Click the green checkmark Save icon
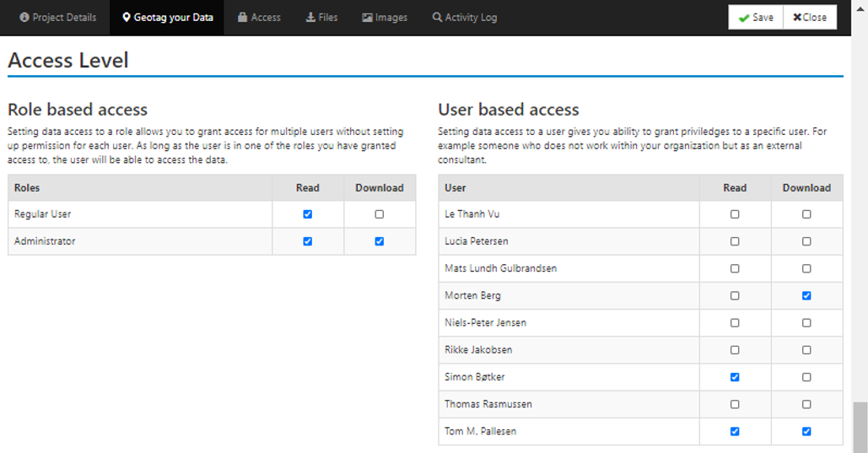This screenshot has height=453, width=868. click(x=743, y=18)
